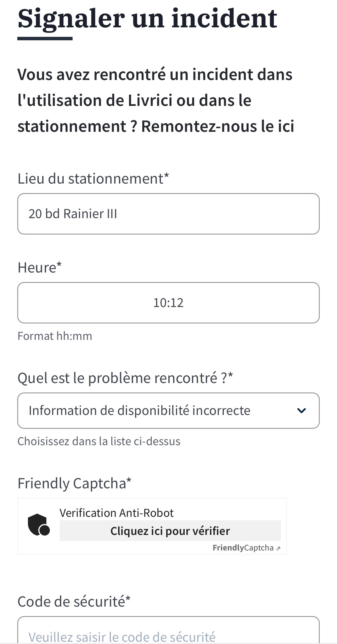Click the '20 bd Rainier III' address text

tap(73, 214)
